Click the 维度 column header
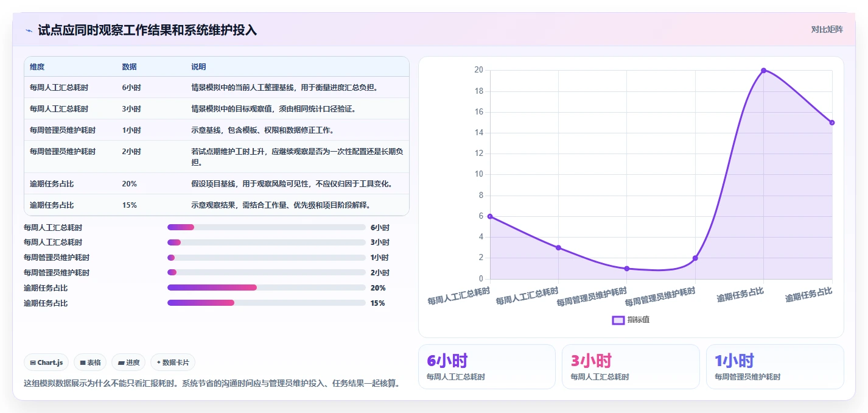The width and height of the screenshot is (868, 413). (x=37, y=67)
